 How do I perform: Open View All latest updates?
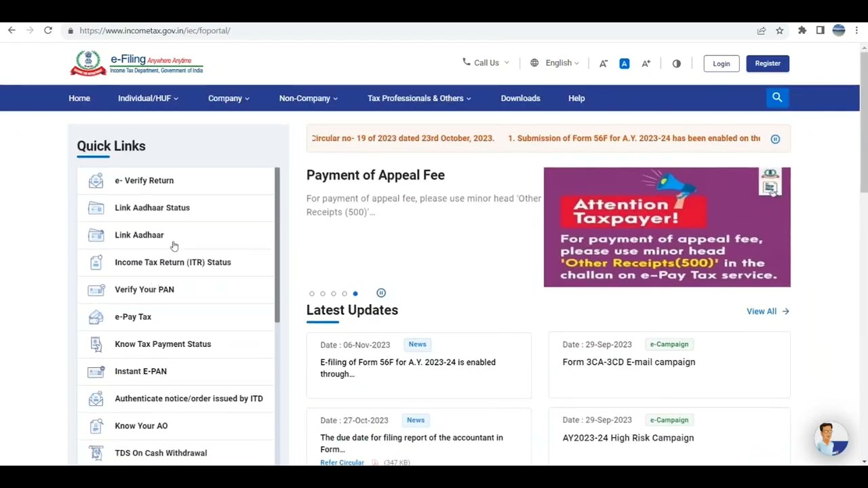768,311
